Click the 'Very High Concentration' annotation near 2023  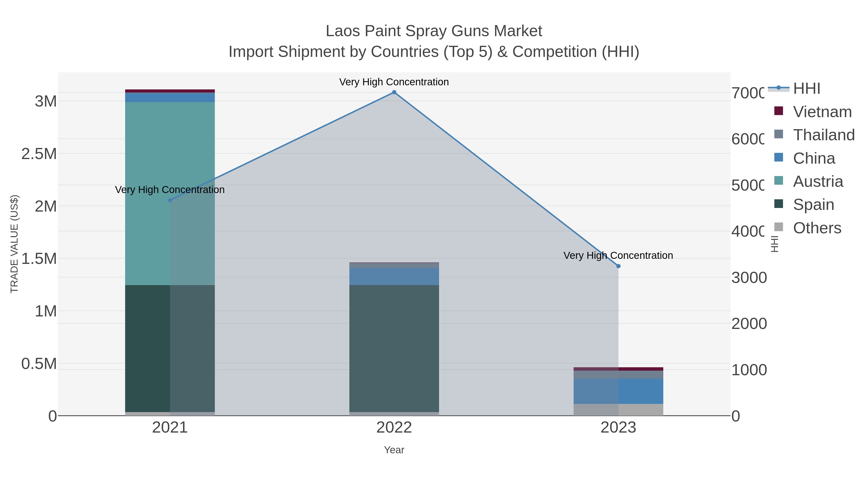coord(618,255)
